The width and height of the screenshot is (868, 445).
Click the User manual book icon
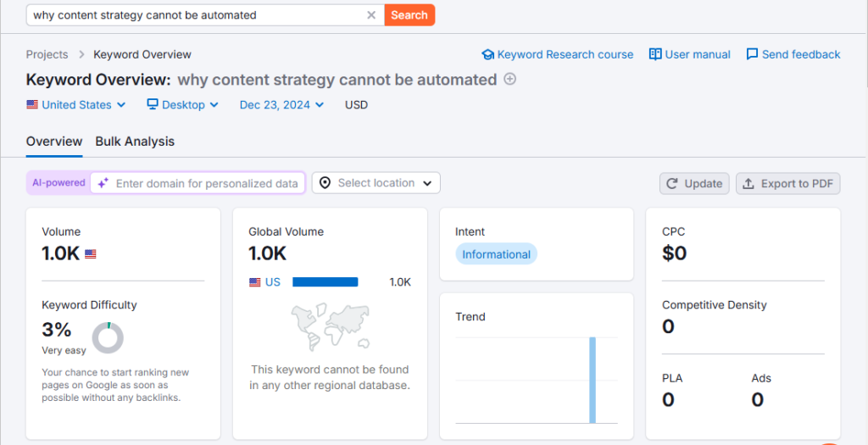coord(655,54)
